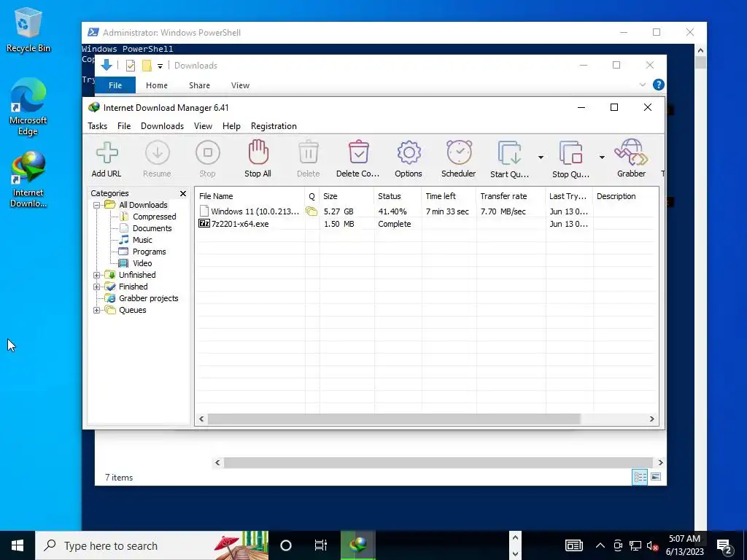Open Start Queue dropdown arrow

click(541, 157)
